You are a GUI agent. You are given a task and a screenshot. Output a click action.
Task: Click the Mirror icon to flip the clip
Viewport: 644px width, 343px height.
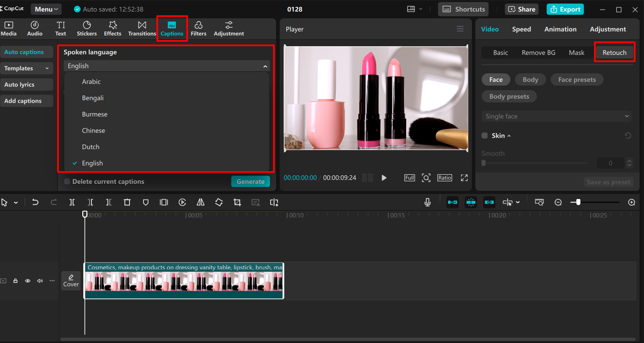(x=200, y=202)
